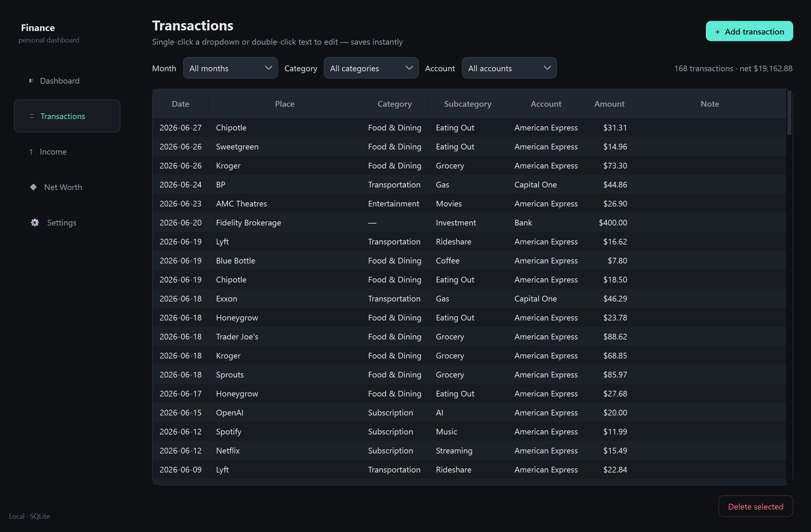Click the place Trader Joe's
The height and width of the screenshot is (532, 811).
[x=237, y=337]
